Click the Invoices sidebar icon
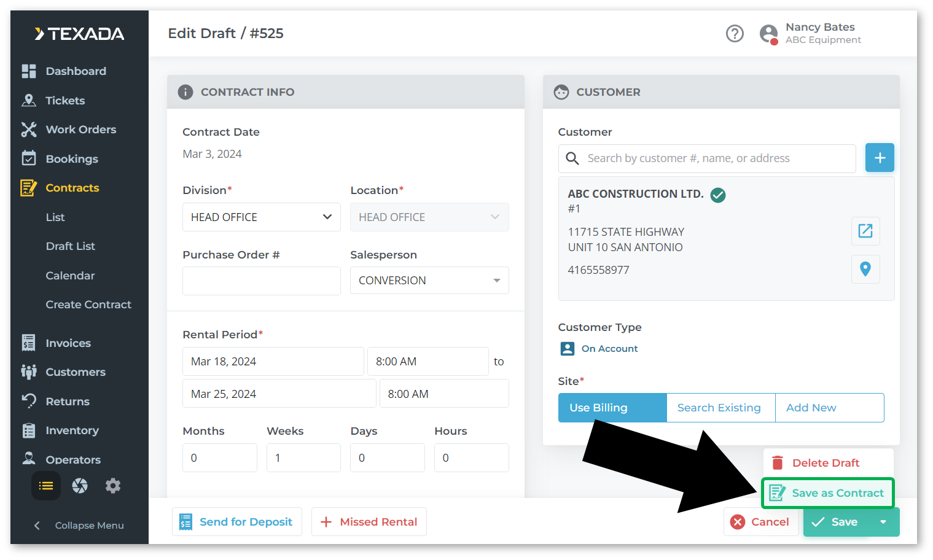This screenshot has height=560, width=933. (x=29, y=343)
